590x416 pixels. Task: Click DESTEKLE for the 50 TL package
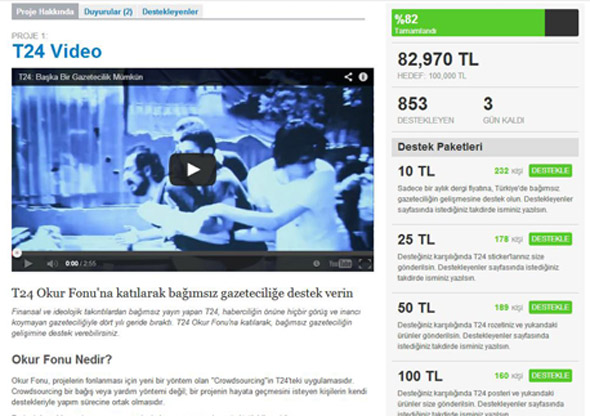(x=550, y=307)
